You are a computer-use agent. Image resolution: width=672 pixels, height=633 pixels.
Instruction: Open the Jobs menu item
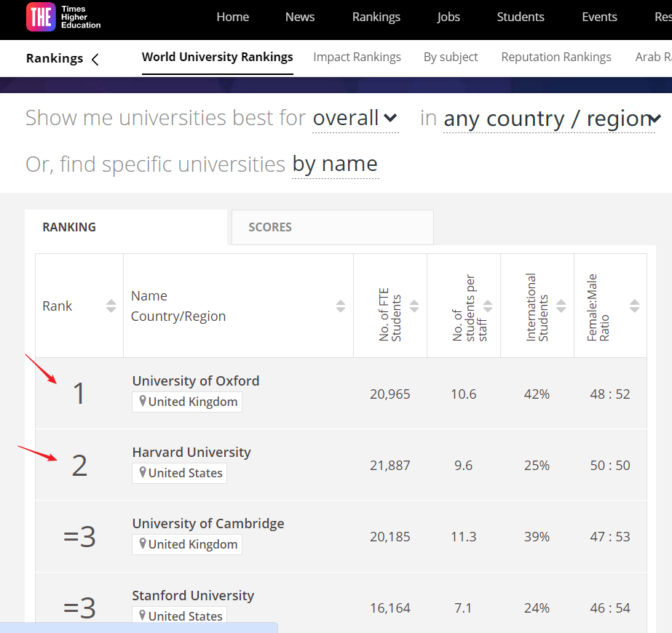click(x=448, y=17)
